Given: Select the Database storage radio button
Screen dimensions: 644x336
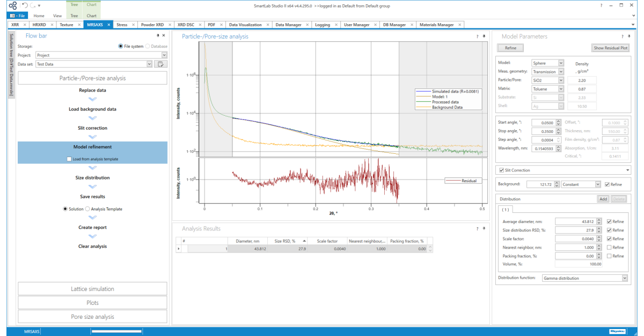Looking at the screenshot, I should tap(148, 46).
